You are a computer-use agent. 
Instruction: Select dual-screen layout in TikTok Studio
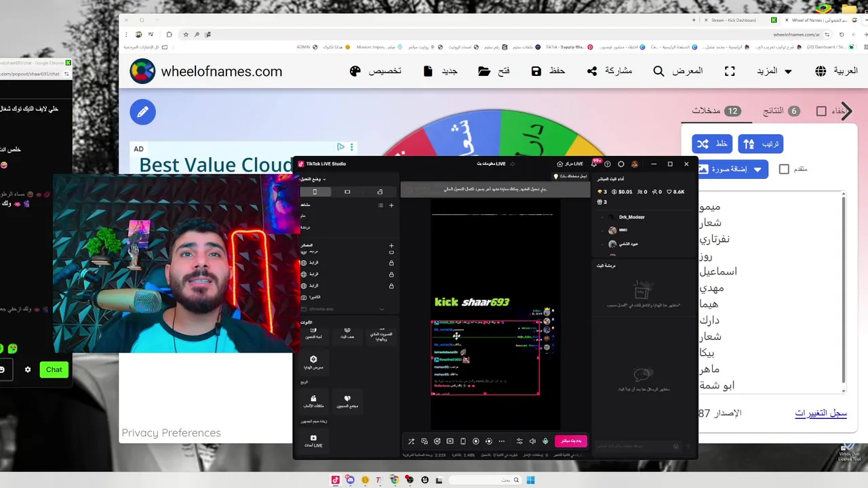tap(380, 192)
